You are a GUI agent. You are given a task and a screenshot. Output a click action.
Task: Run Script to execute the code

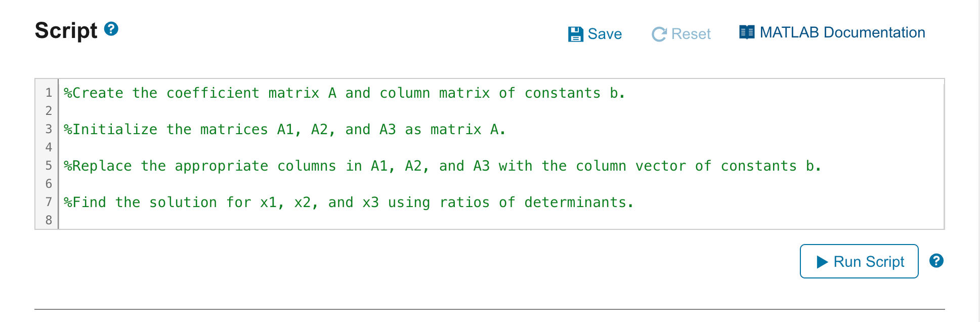point(859,262)
